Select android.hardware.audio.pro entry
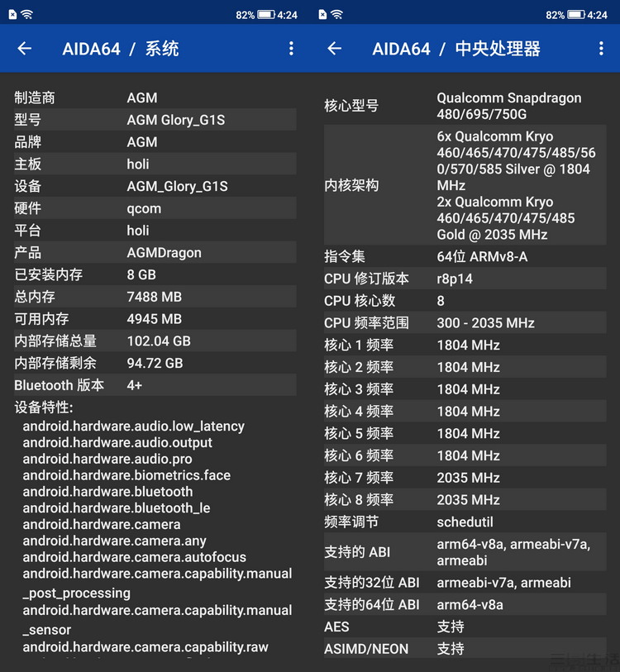 (x=107, y=459)
